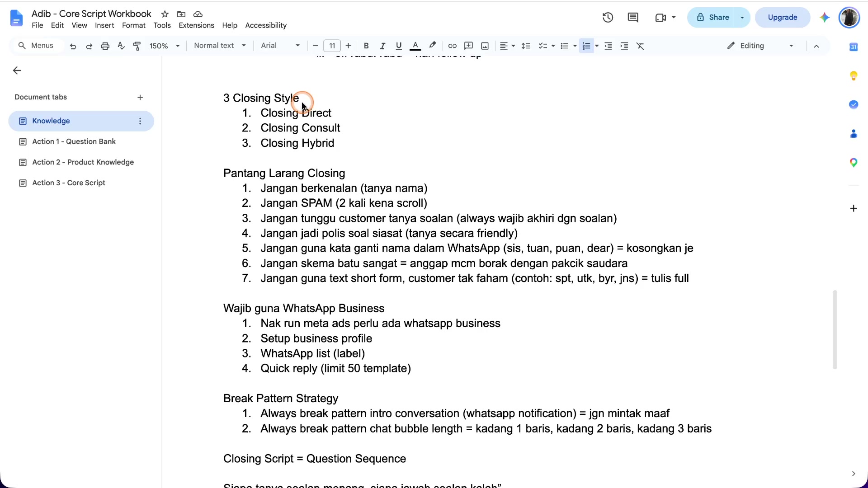Open highlight color picker
This screenshot has height=488, width=868.
[432, 46]
